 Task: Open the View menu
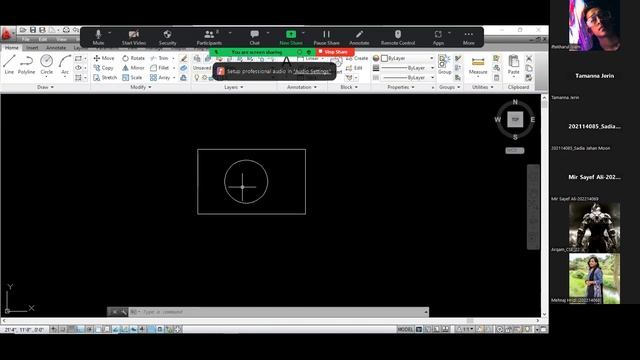62,40
